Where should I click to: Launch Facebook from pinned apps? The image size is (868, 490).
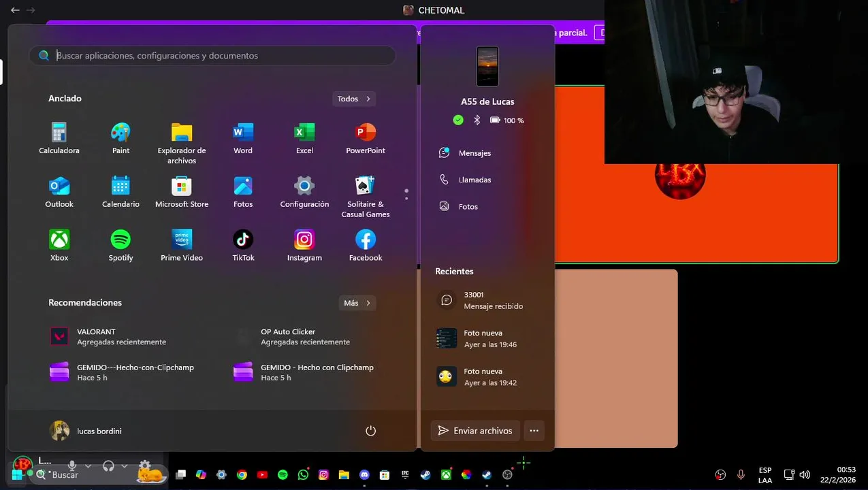[366, 246]
